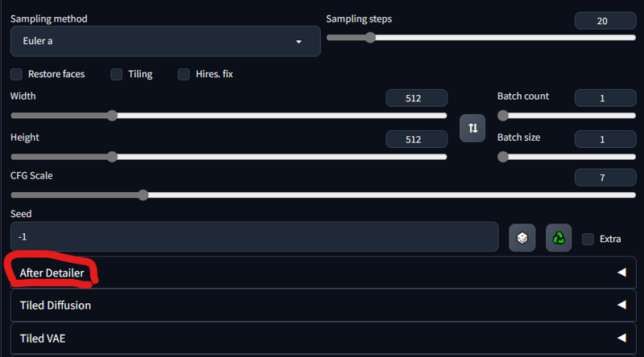Click the Width slider handle
The image size is (644, 357).
pos(112,116)
